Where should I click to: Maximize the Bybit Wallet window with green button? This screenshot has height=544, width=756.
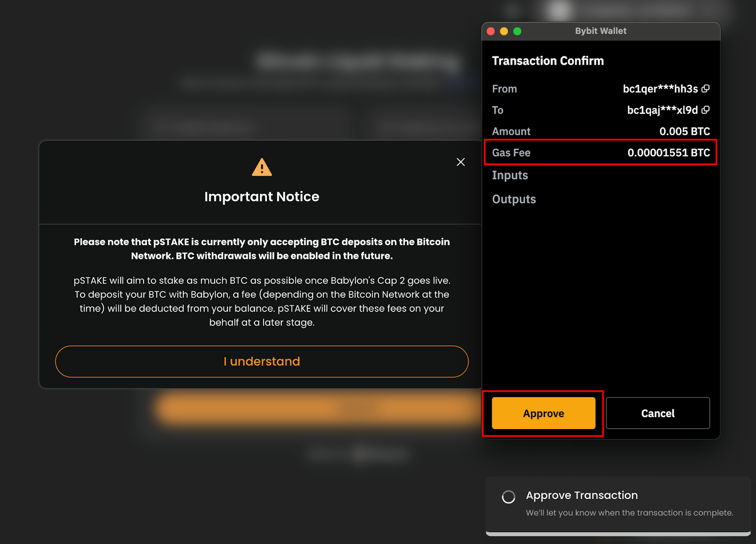tap(517, 31)
